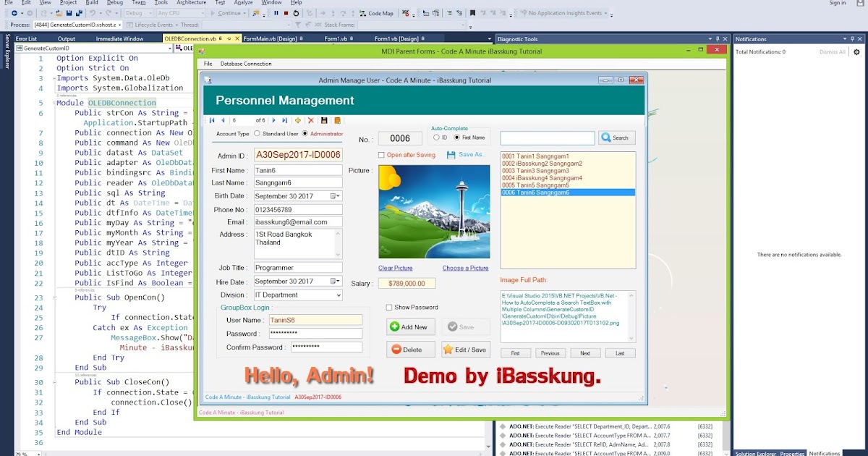Navigate to the first record using navigator icon
Screen dimensions: 868x456
(212, 120)
